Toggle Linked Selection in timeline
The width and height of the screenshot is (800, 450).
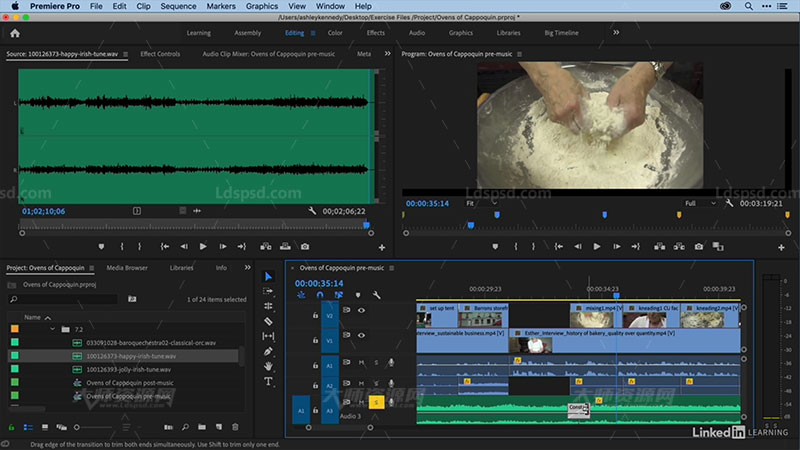click(x=339, y=295)
